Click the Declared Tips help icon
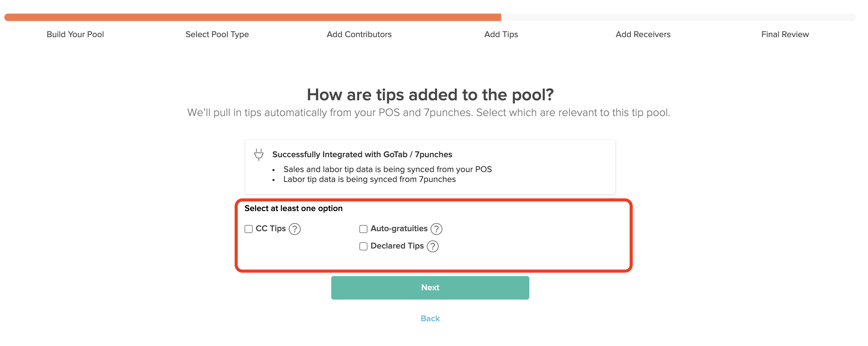Image resolution: width=868 pixels, height=346 pixels. 432,246
